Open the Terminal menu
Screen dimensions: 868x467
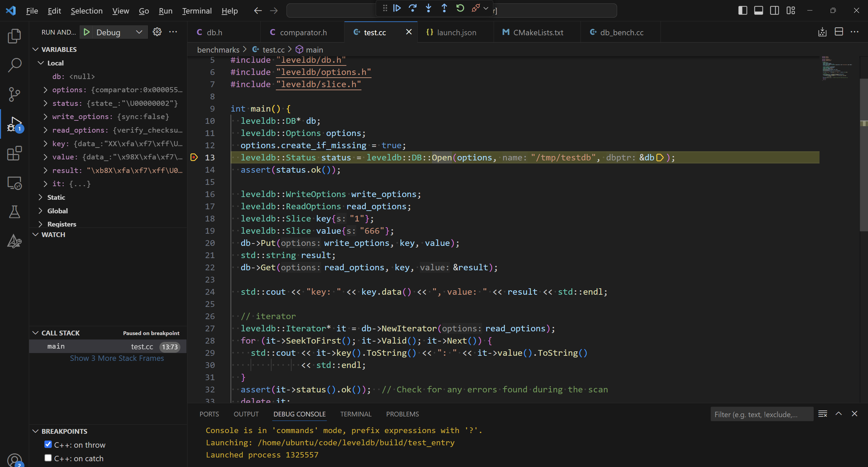pos(197,11)
